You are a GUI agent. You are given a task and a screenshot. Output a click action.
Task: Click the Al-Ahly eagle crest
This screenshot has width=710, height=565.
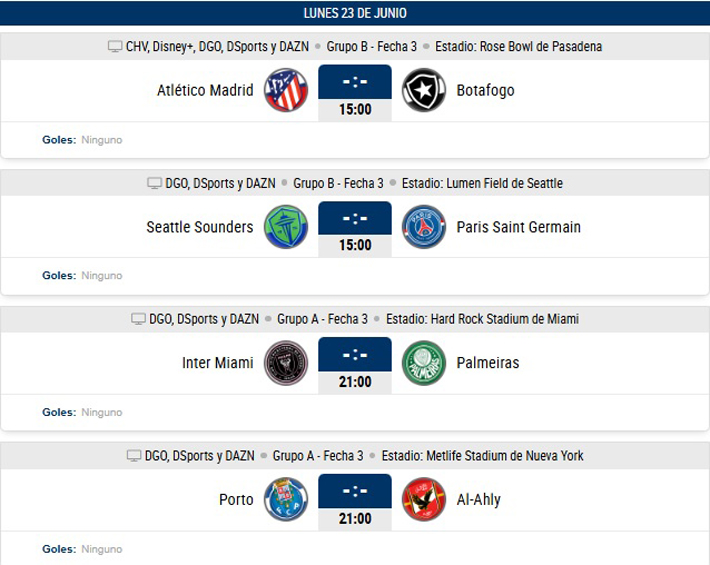point(424,499)
